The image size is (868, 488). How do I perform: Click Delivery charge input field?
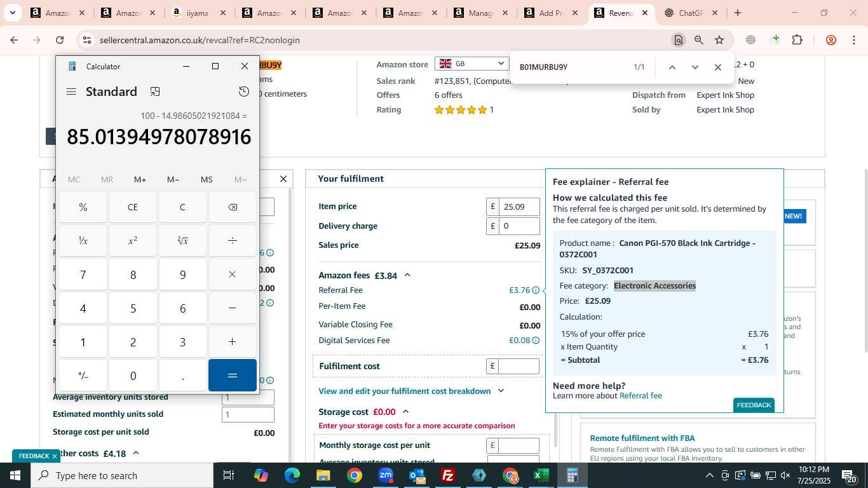tap(519, 226)
